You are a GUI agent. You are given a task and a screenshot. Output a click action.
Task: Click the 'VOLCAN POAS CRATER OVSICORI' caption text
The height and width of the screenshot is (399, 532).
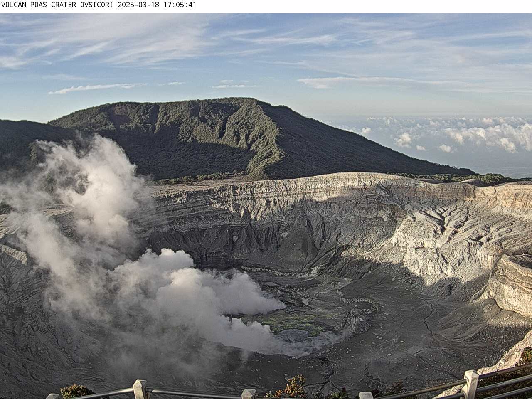[58, 5]
